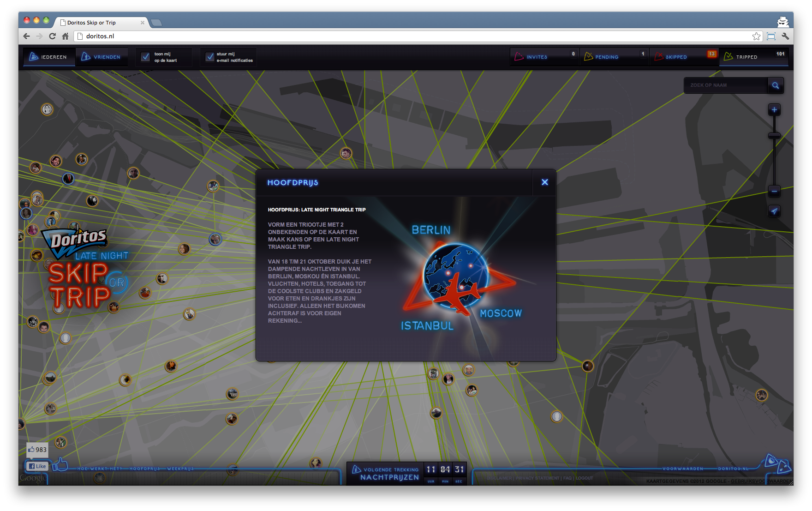
Task: Toggle 'toon mij op de kaart' checkbox
Action: point(145,57)
